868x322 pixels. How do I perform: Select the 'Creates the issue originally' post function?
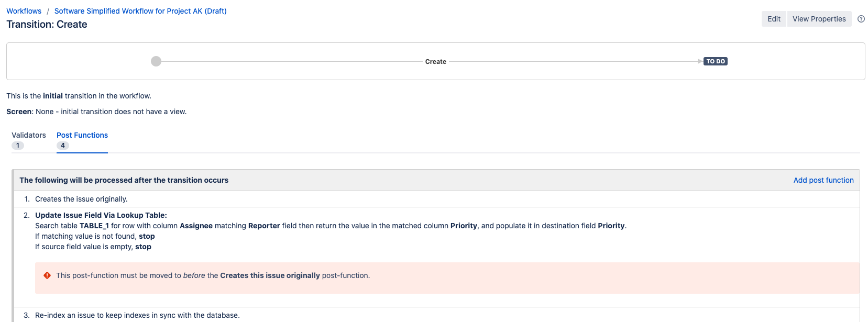(81, 199)
